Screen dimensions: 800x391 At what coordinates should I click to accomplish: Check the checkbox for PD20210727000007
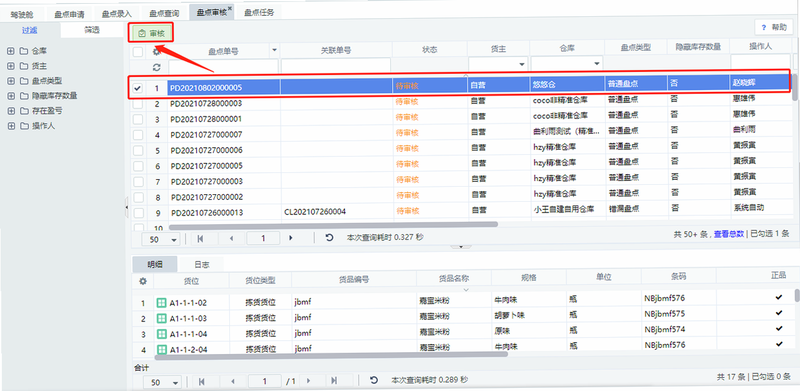tap(138, 135)
